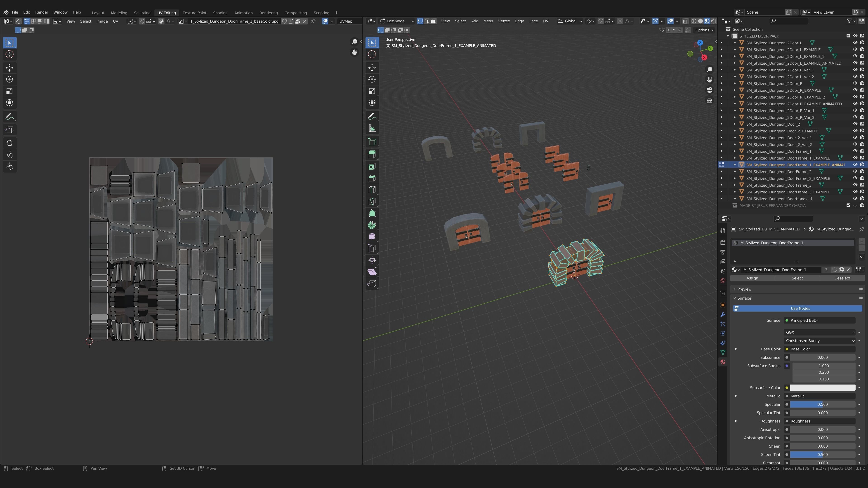This screenshot has width=868, height=488.
Task: Expand SM_Stylized_Dungeon_DoorFrame_2 tree item
Action: 735,171
